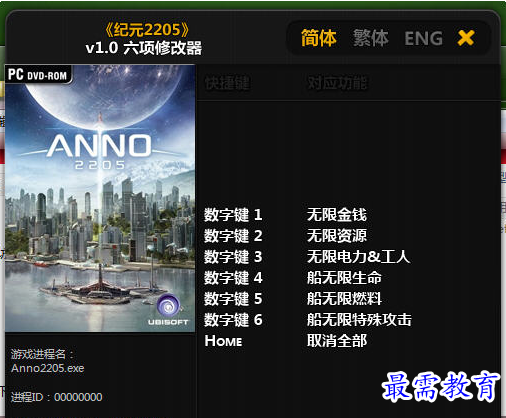Screen dimensions: 506x418
Task: Click 取消全部 to cancel all cheats
Action: click(x=337, y=341)
